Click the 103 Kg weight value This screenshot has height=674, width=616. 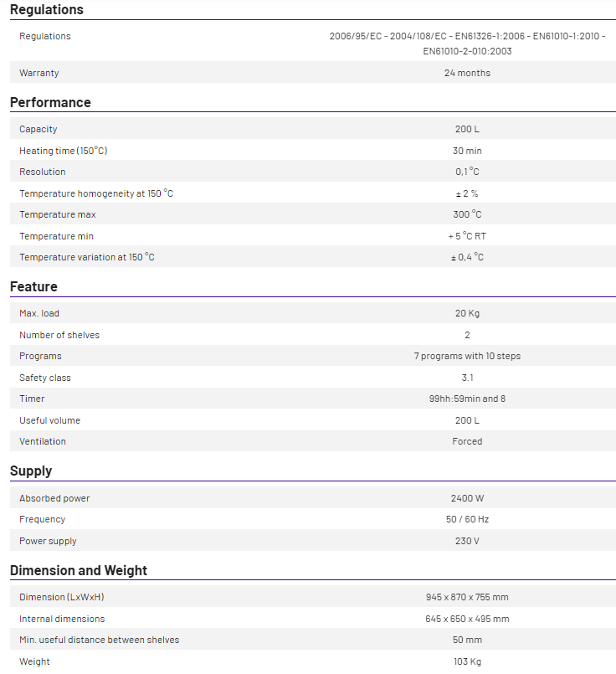(467, 661)
